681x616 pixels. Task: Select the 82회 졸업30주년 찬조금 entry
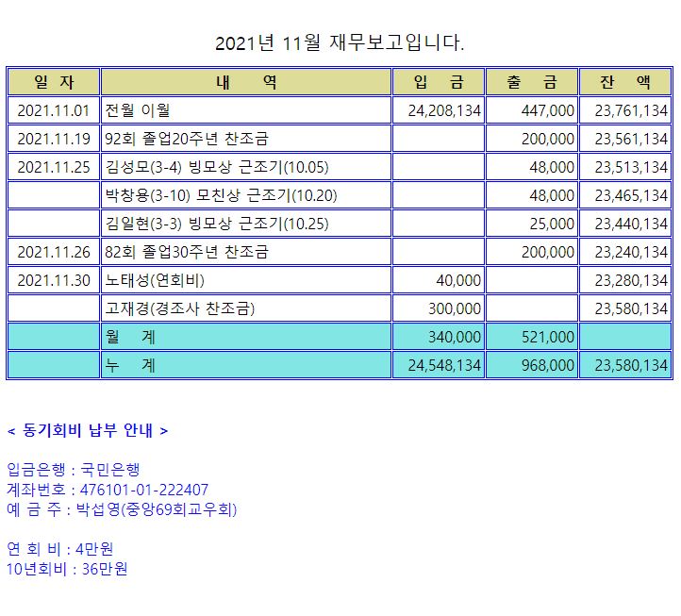coord(187,252)
